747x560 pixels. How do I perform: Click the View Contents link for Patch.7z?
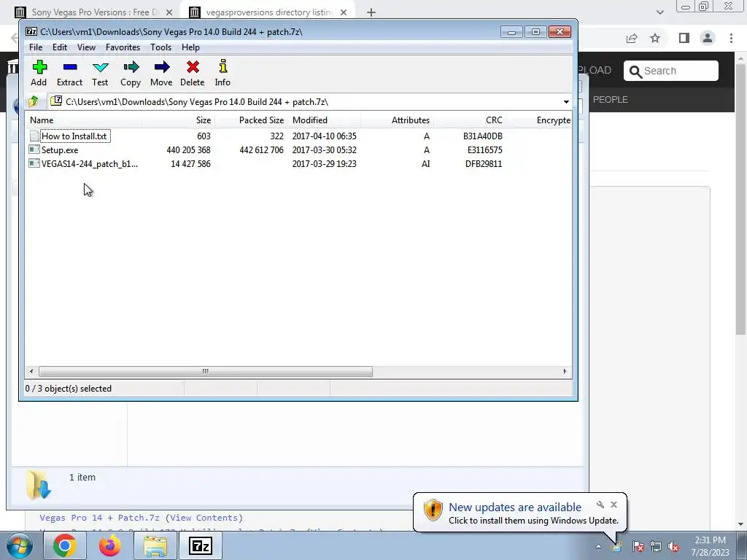(204, 518)
